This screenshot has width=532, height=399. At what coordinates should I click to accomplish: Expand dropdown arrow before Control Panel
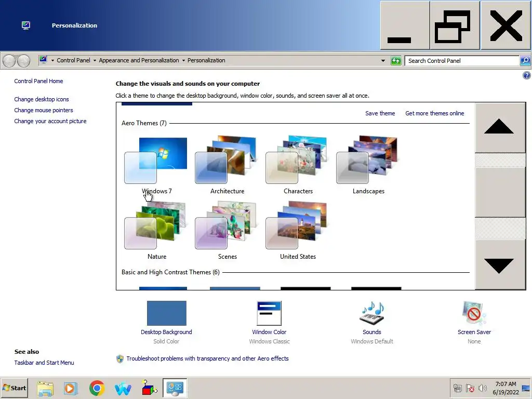coord(52,61)
